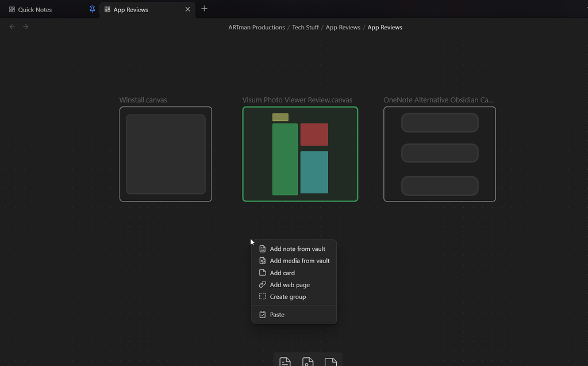Viewport: 588px width, 366px height.
Task: Navigate to Tech Stuff via the breadcrumb
Action: [305, 27]
